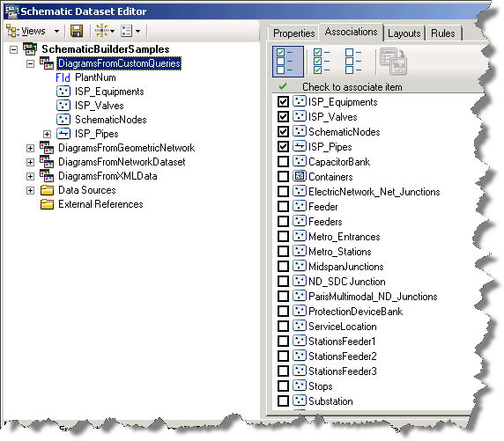504x441 pixels.
Task: Select the DiagramsFromNetworkDataset template icon
Action: (x=47, y=162)
